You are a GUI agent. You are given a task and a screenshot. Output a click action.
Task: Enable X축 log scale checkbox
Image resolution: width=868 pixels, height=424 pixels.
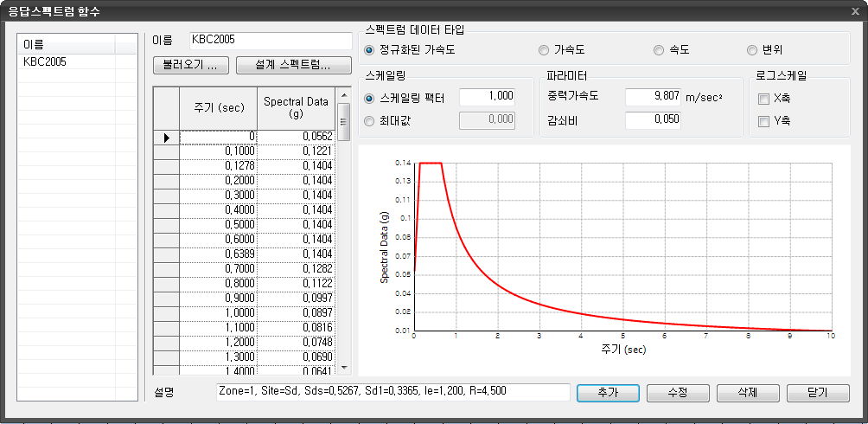click(x=763, y=99)
